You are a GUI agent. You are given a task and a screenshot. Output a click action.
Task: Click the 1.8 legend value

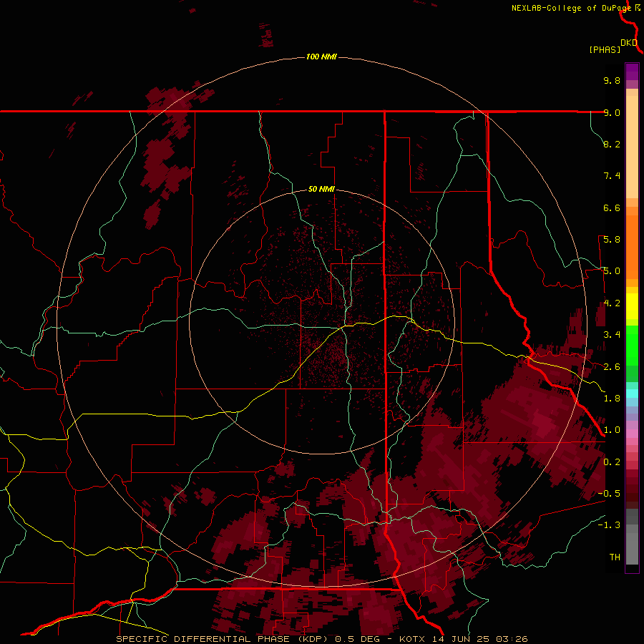coord(612,399)
